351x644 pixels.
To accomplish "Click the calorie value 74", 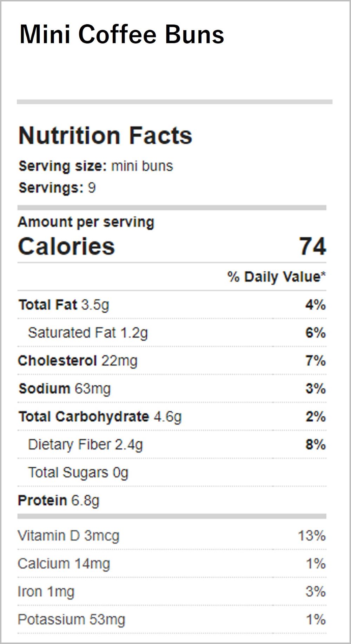I will tap(312, 246).
